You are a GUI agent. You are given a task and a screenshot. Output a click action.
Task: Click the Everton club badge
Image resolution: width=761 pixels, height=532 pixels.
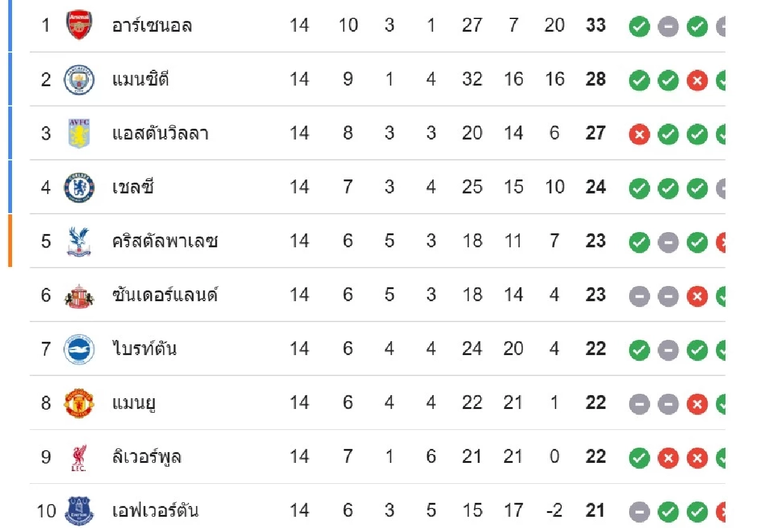79,511
